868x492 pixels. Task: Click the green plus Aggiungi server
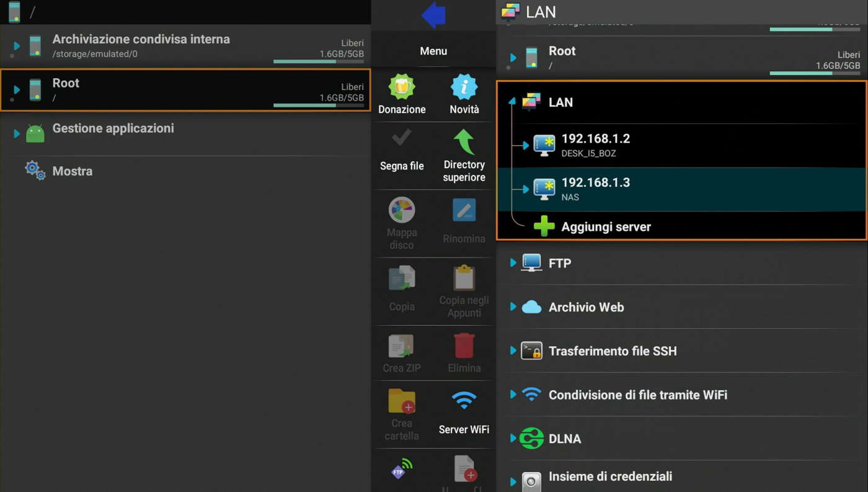tap(544, 226)
